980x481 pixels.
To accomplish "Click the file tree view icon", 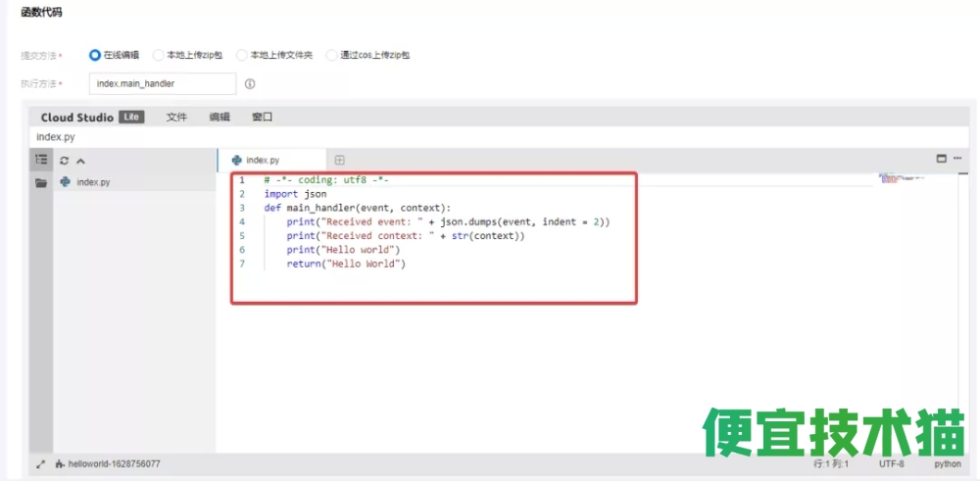I will (41, 160).
